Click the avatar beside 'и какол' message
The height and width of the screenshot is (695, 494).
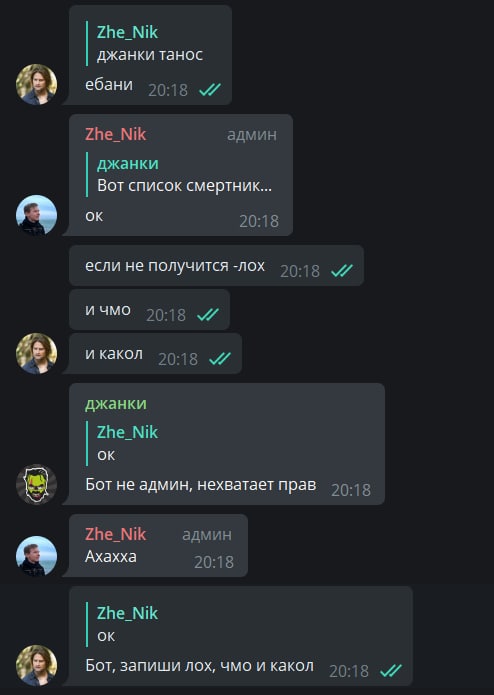[x=36, y=353]
